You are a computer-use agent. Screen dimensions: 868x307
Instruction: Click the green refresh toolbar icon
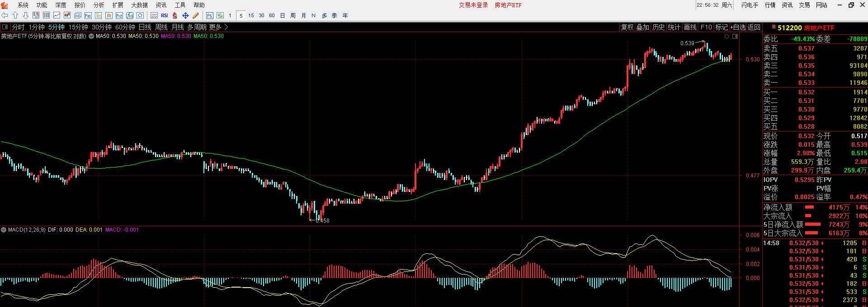click(220, 15)
